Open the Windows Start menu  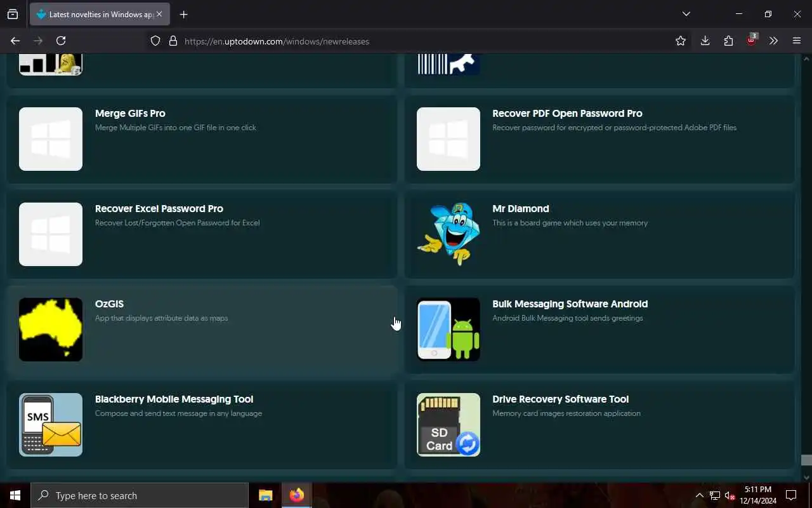[15, 495]
